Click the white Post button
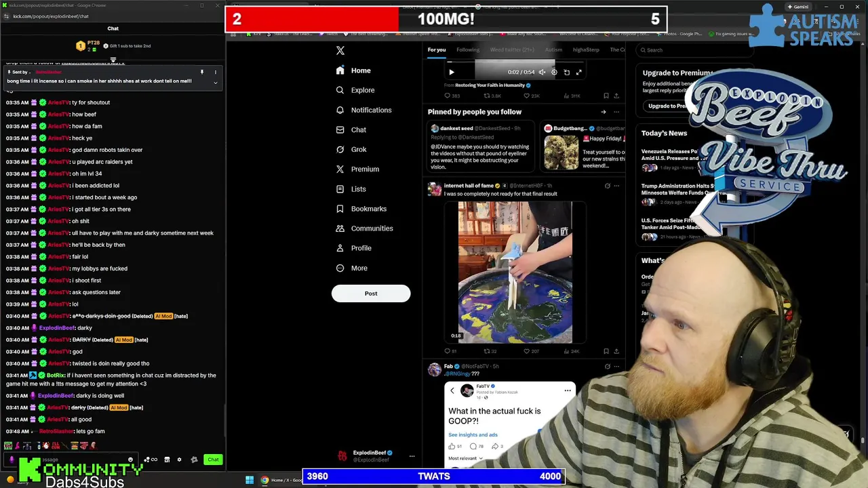This screenshot has width=868, height=488. point(371,293)
